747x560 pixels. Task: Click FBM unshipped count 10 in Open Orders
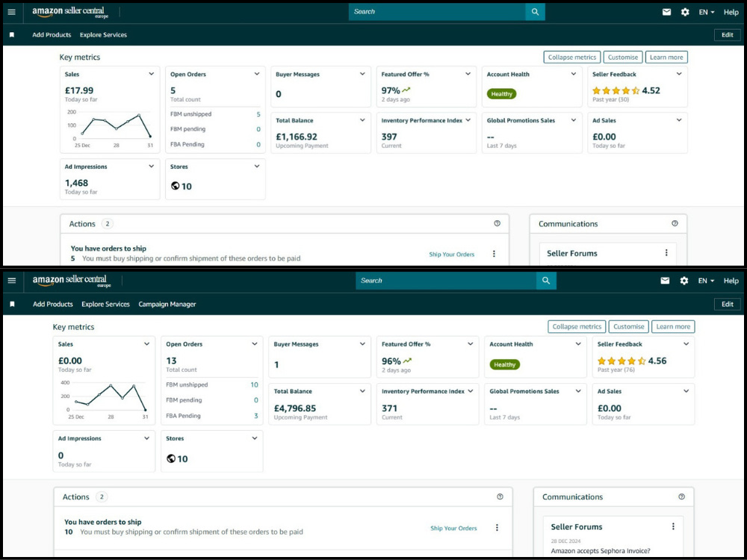[x=255, y=385]
